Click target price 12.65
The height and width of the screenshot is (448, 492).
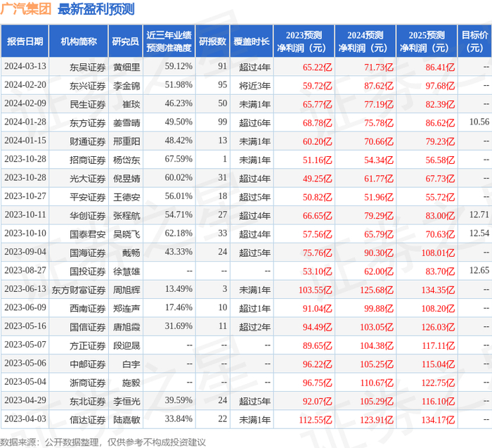(479, 270)
